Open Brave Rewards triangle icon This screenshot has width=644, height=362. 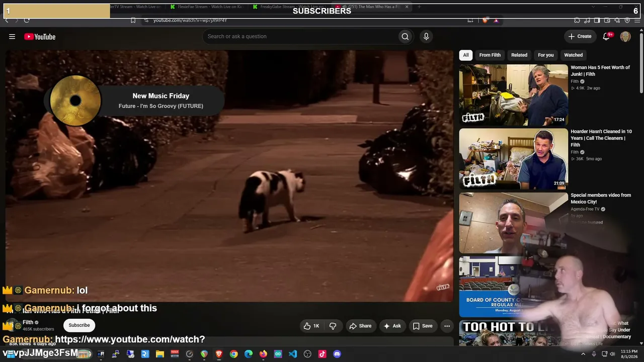click(496, 20)
